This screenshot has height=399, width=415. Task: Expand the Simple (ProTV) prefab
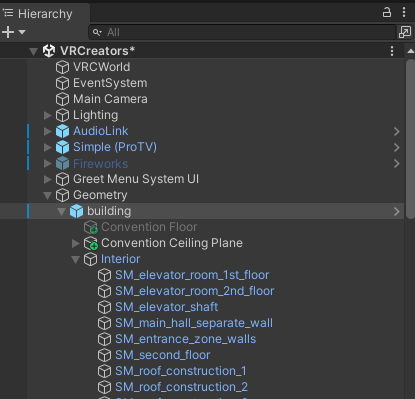click(48, 147)
